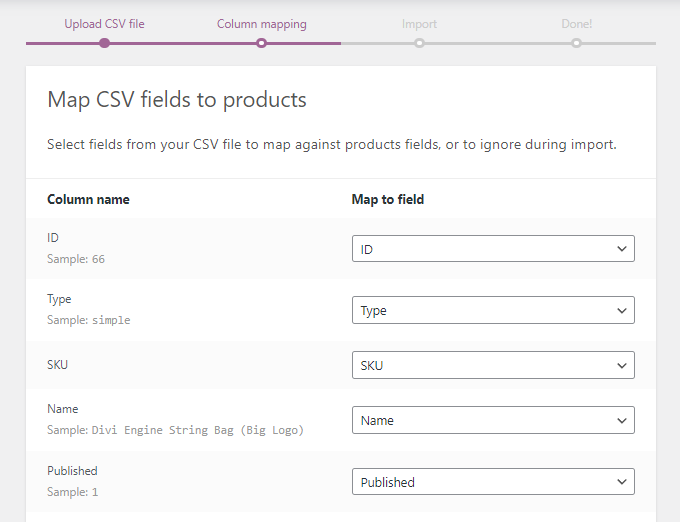Image resolution: width=680 pixels, height=522 pixels.
Task: Click the Column name header
Action: click(88, 199)
